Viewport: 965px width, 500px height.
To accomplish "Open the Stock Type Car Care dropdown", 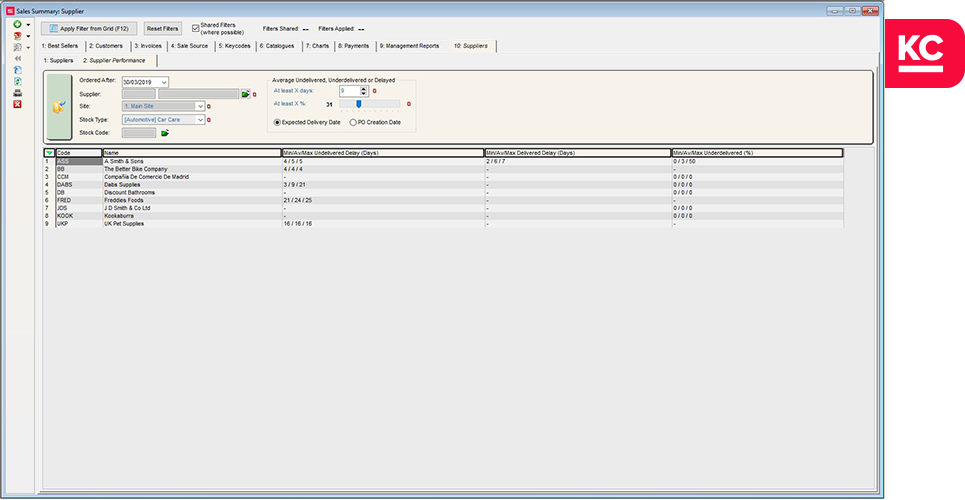I will point(200,119).
